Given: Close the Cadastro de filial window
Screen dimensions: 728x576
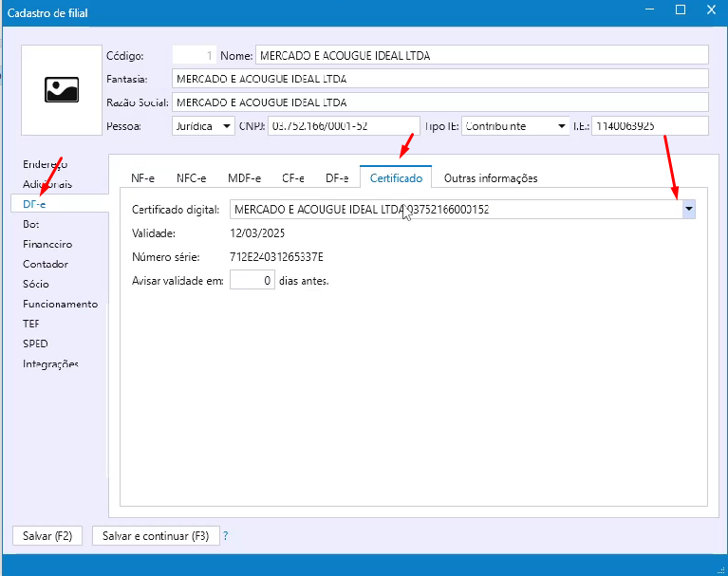Looking at the screenshot, I should coord(707,10).
